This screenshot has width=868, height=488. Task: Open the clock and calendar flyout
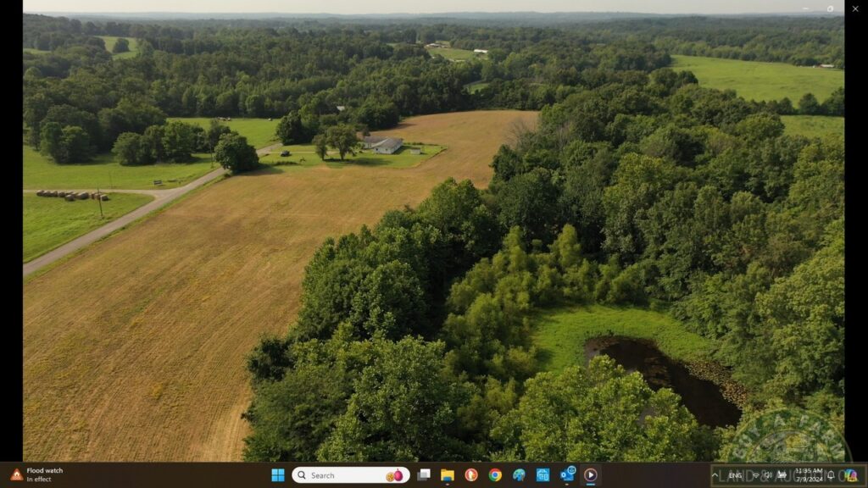tap(810, 475)
